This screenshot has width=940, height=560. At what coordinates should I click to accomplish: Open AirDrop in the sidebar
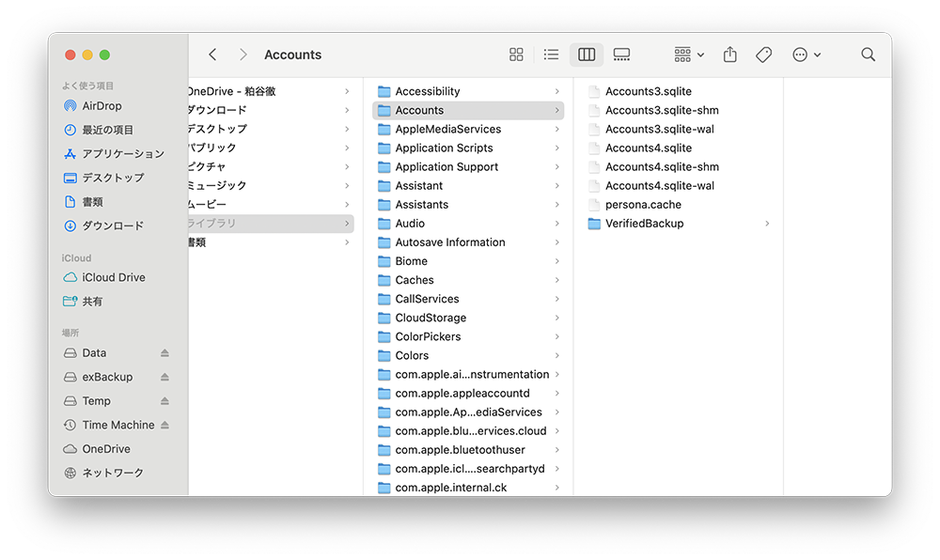102,106
